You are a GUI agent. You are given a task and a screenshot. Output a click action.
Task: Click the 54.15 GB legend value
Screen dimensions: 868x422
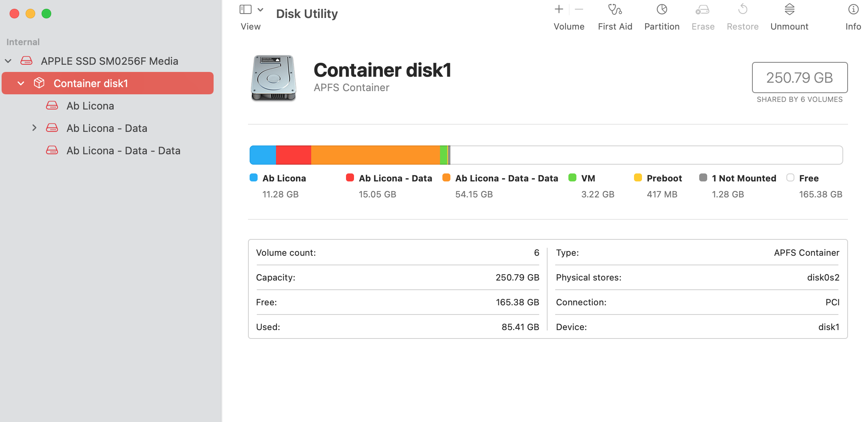click(474, 194)
